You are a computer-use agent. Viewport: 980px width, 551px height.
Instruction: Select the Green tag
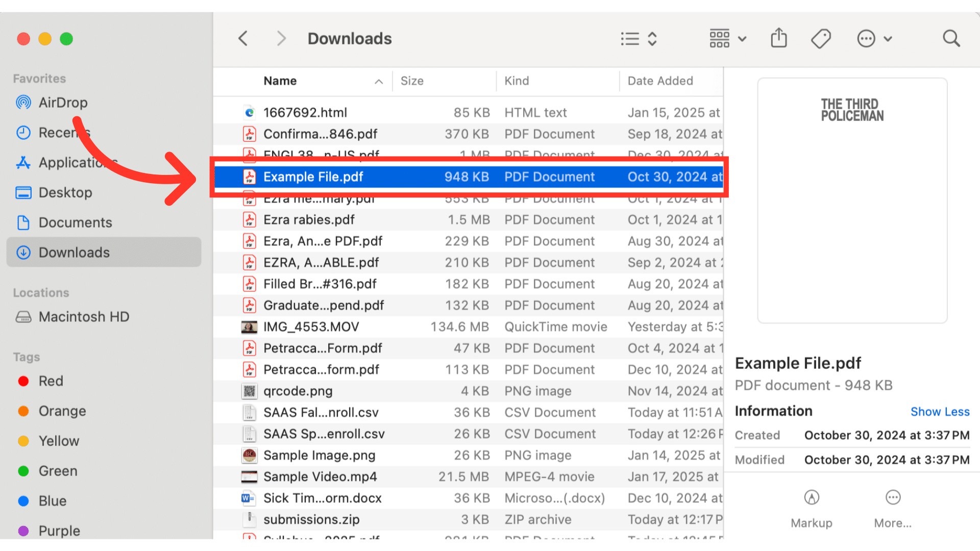tap(104, 471)
